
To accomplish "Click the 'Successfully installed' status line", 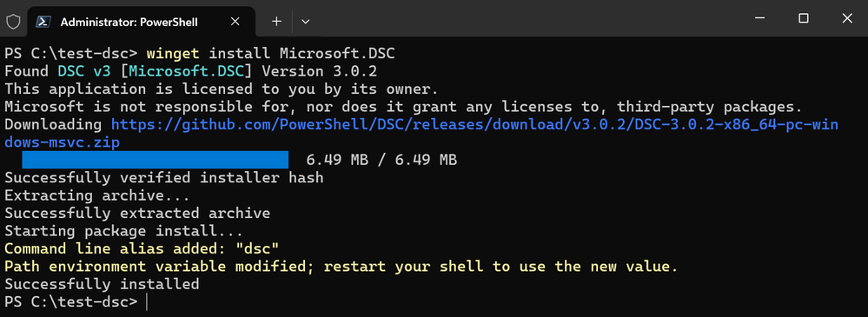I will 102,284.
